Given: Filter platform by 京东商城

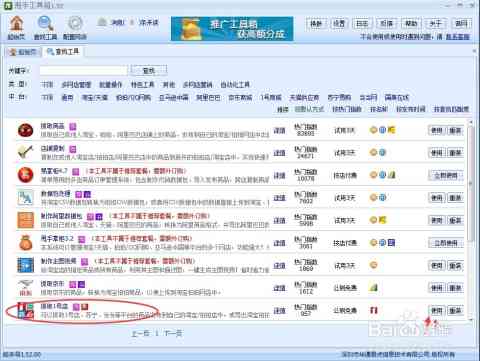Looking at the screenshot, I should (240, 97).
